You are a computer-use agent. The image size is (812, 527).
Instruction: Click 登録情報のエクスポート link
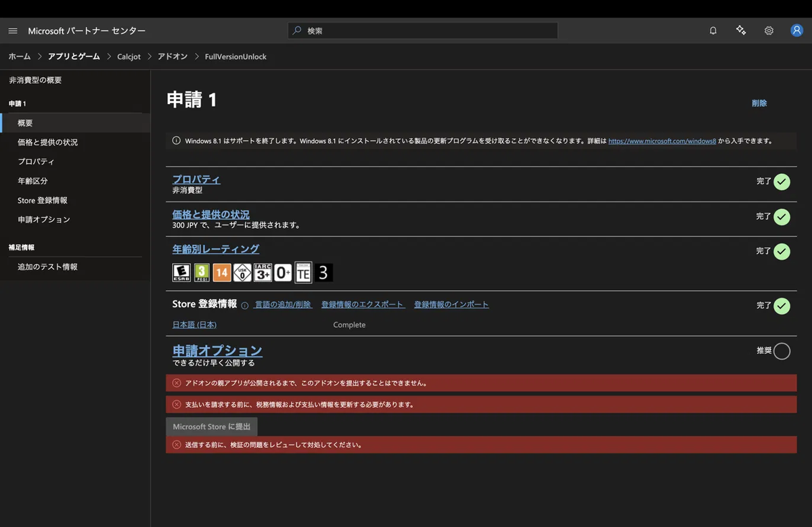click(363, 304)
